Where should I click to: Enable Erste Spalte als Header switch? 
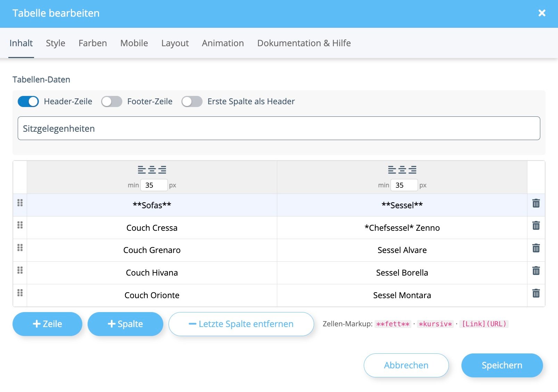coord(192,101)
